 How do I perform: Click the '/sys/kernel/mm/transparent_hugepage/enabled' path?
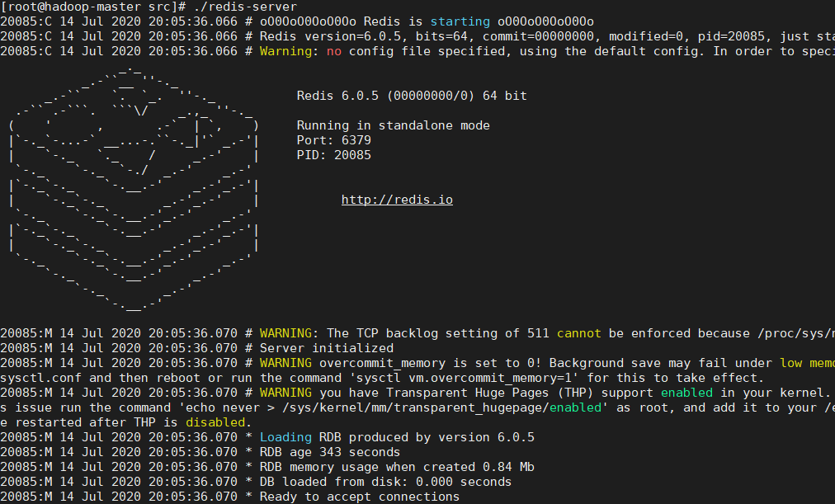pyautogui.click(x=441, y=407)
